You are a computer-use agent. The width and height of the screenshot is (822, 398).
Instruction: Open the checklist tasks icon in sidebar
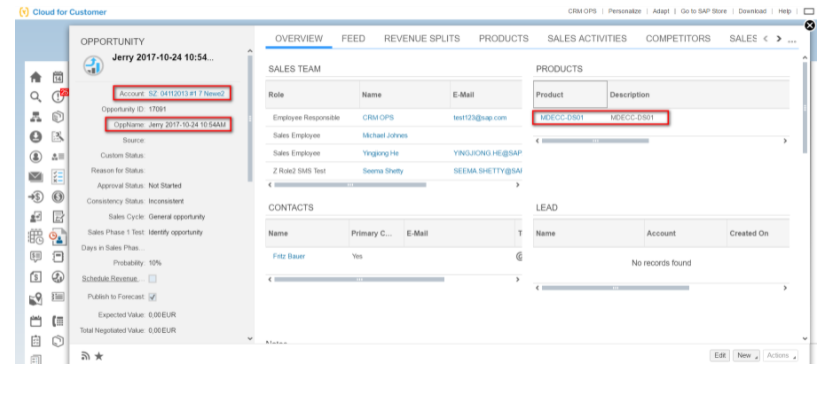click(58, 177)
